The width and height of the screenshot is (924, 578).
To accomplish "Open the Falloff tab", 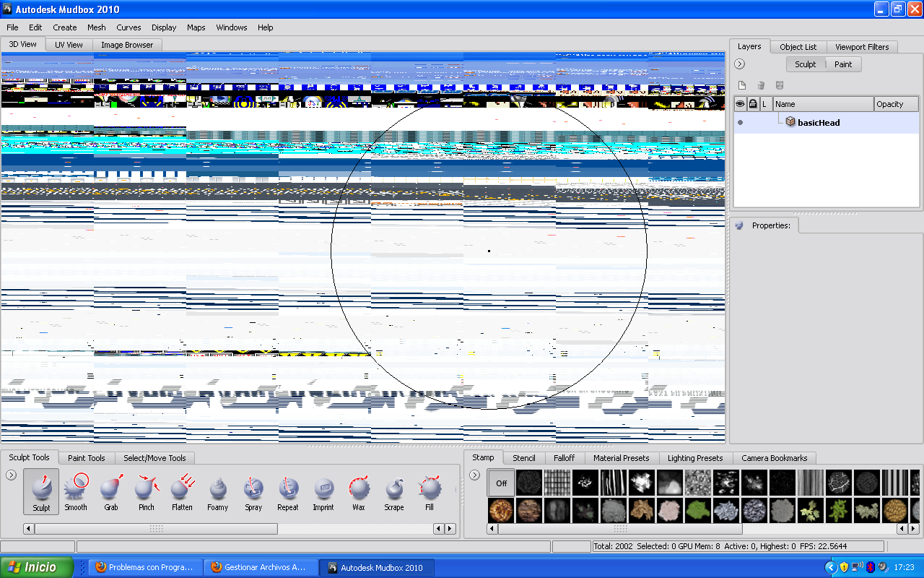I will tap(565, 458).
